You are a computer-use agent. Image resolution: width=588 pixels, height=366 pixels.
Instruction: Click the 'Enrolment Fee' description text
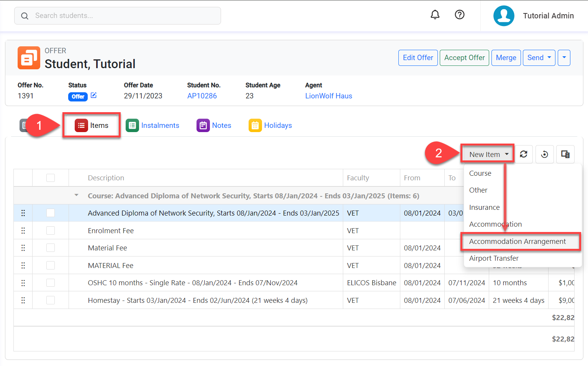coord(111,230)
